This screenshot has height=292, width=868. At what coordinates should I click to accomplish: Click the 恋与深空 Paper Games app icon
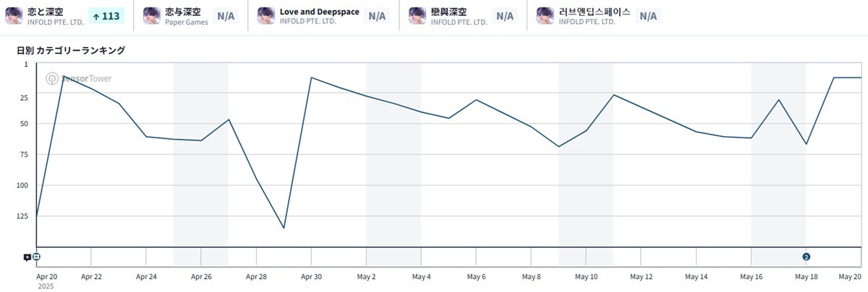coord(152,16)
